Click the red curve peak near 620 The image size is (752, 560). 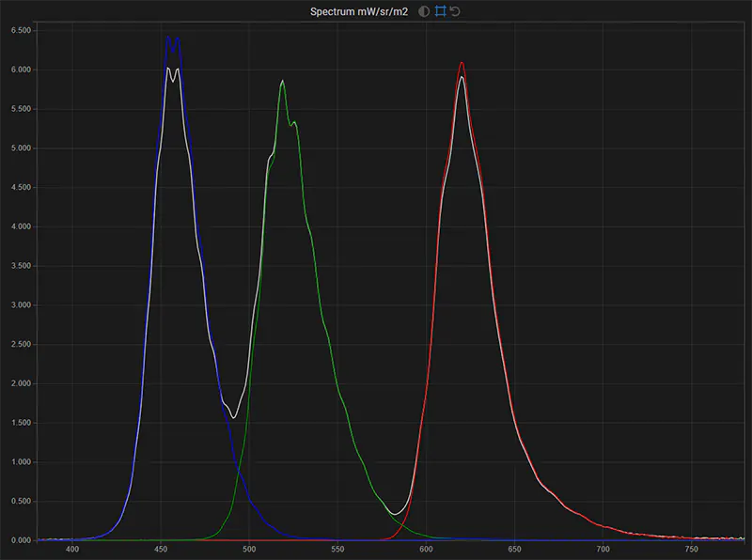[462, 63]
